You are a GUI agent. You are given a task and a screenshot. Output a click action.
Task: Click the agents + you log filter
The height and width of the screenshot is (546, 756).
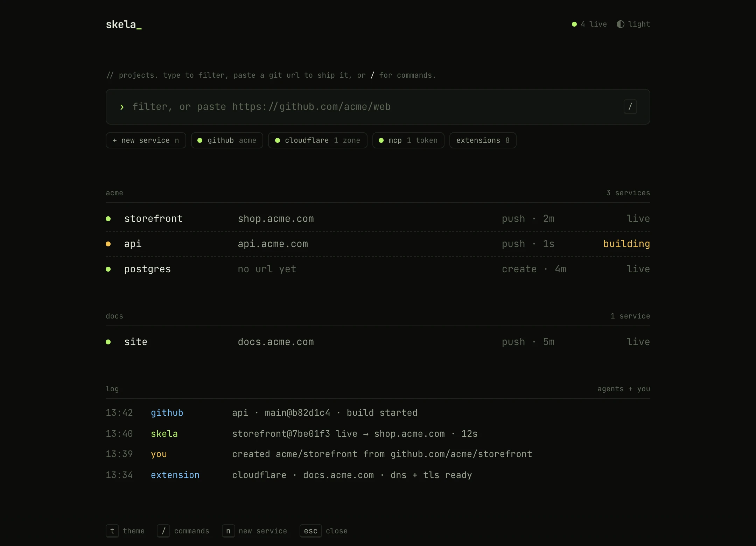click(x=624, y=389)
